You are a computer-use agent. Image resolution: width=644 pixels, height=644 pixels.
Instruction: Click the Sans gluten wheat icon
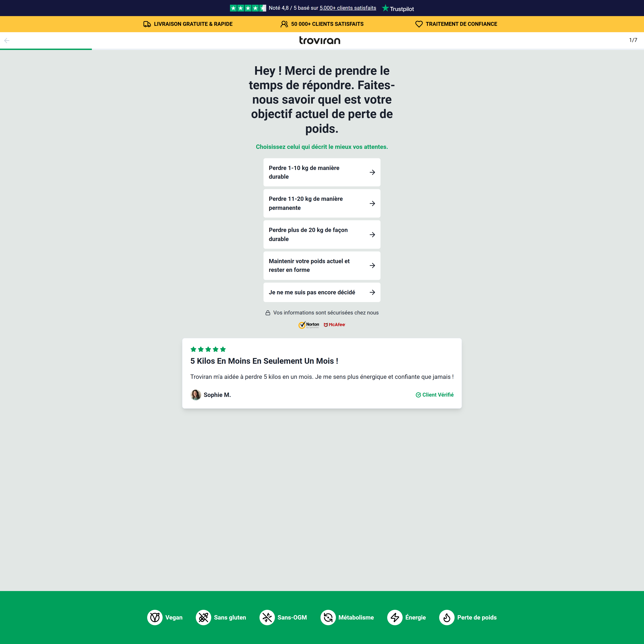click(203, 617)
